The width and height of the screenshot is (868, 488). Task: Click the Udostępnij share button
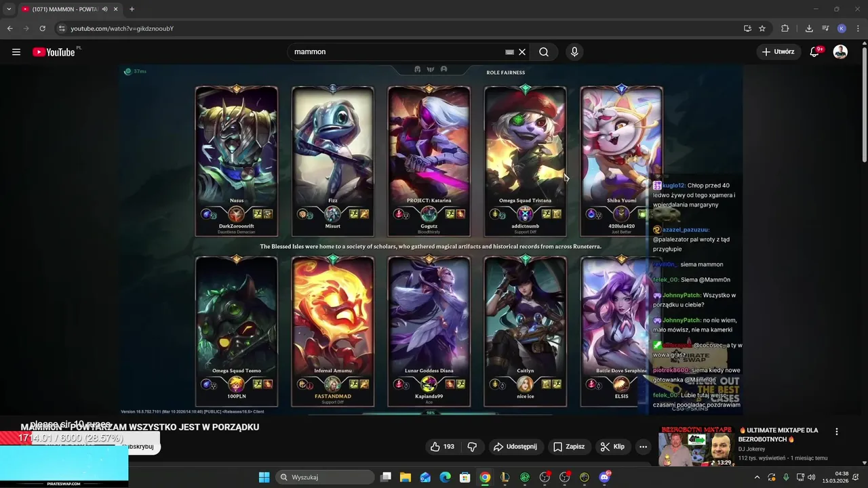click(515, 447)
